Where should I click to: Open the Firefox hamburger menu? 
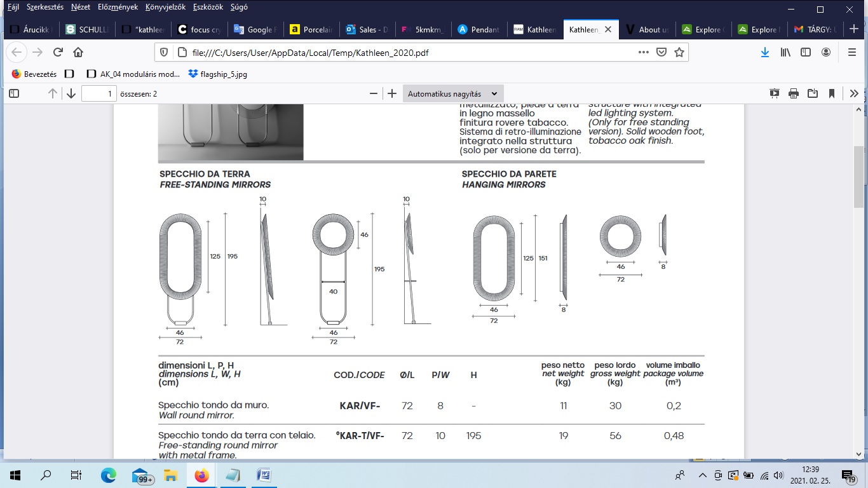pyautogui.click(x=851, y=52)
